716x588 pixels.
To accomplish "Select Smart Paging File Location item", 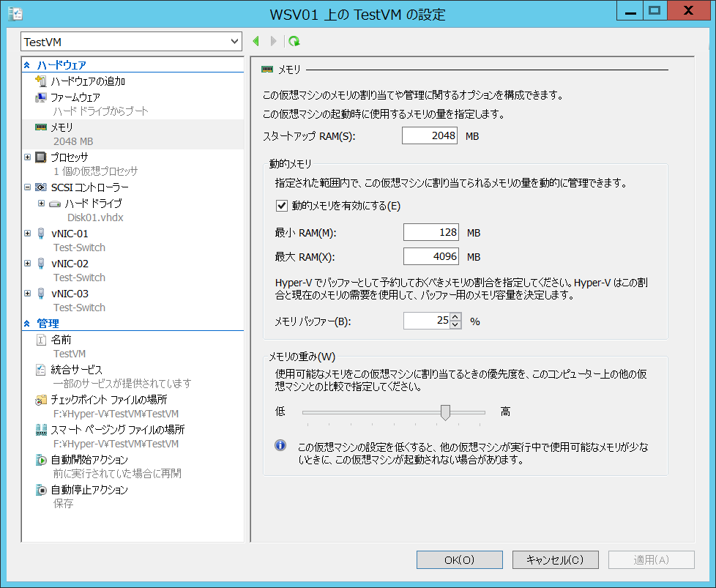I will tap(117, 429).
